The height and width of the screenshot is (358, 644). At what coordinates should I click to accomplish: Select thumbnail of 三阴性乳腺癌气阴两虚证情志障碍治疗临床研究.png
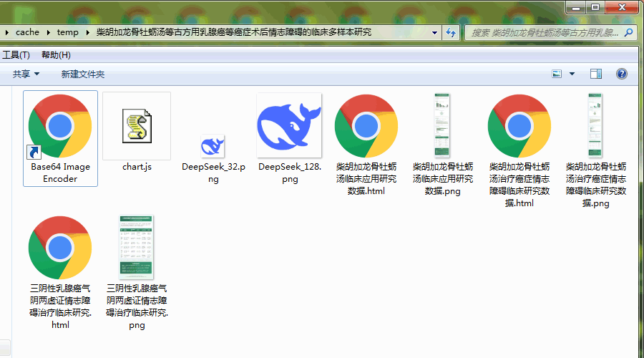click(137, 247)
